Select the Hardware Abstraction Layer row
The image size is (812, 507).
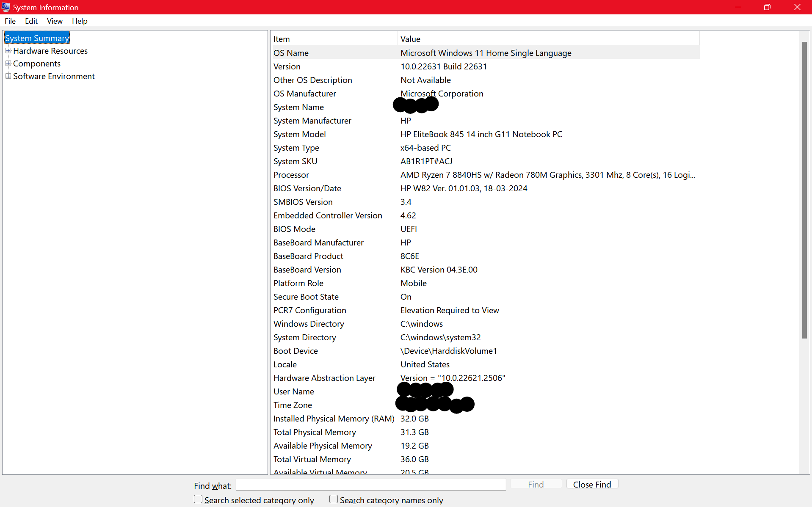pos(485,378)
